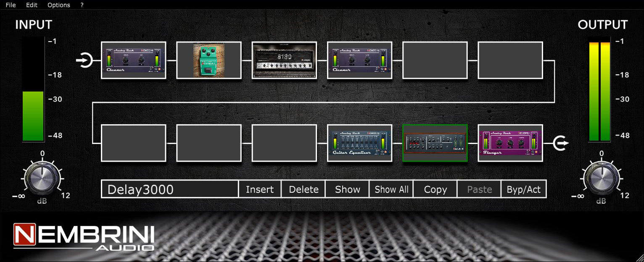Click the output jack icon

[560, 143]
